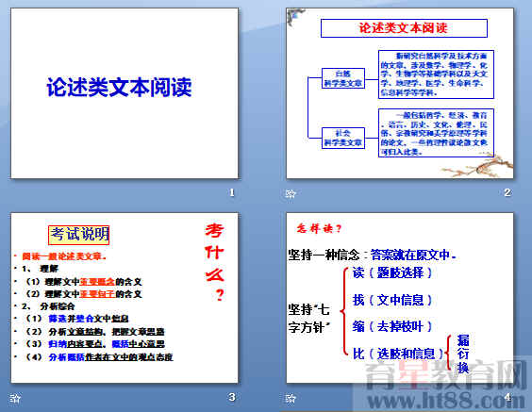
Task: Click the 2、分析综合 line on slide 3
Action: pyautogui.click(x=48, y=306)
